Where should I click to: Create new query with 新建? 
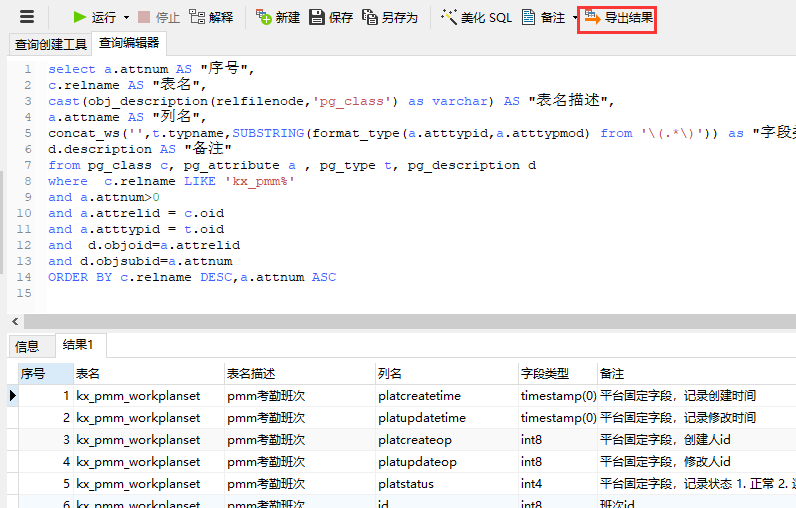tap(278, 18)
